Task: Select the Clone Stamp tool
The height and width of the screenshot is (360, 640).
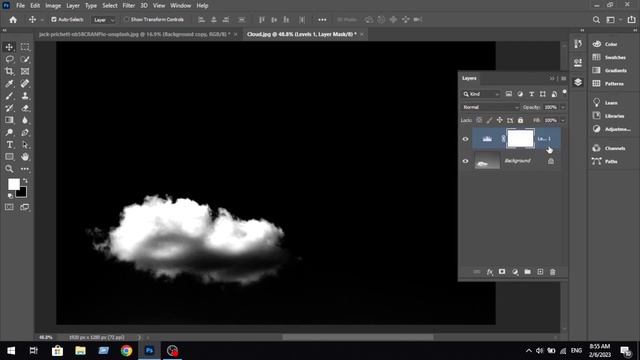Action: (x=25, y=96)
